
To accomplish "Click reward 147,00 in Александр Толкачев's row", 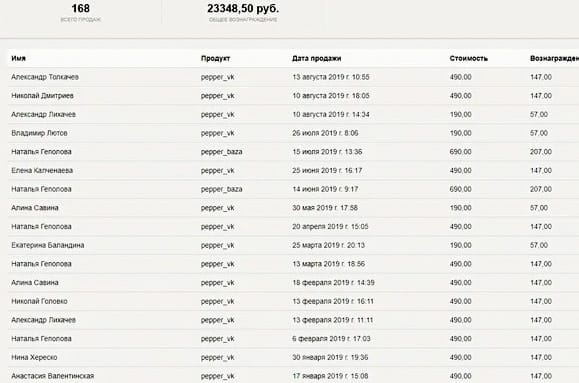I will point(541,77).
